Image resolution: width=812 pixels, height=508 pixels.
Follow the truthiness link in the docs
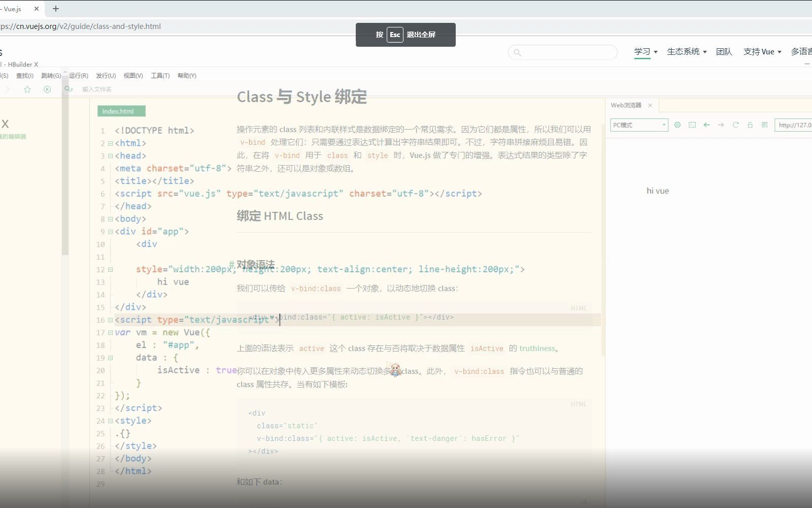(537, 348)
